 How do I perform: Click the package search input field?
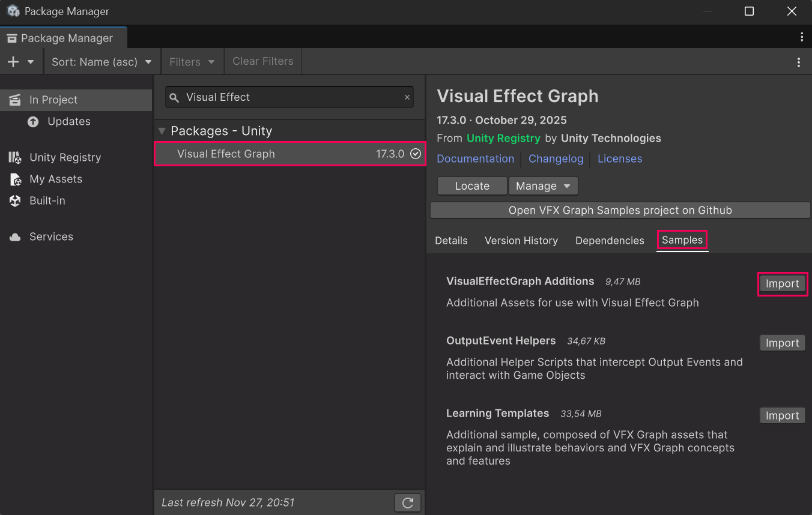pos(288,97)
